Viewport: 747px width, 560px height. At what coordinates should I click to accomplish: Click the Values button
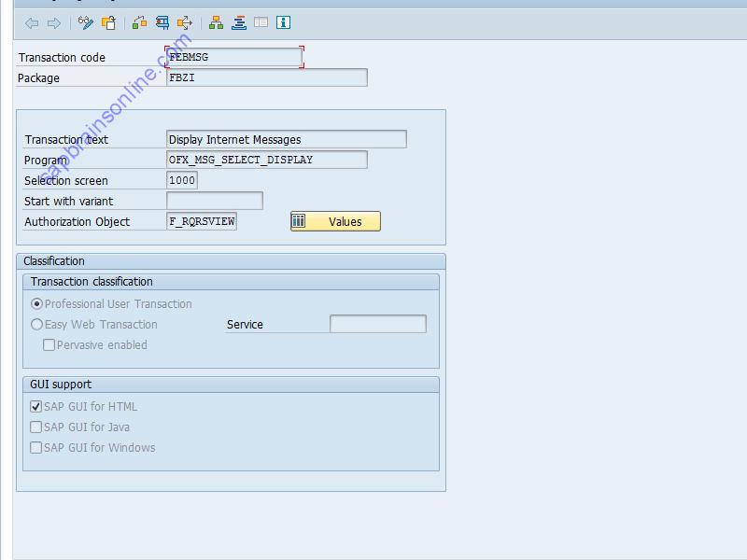[x=335, y=221]
